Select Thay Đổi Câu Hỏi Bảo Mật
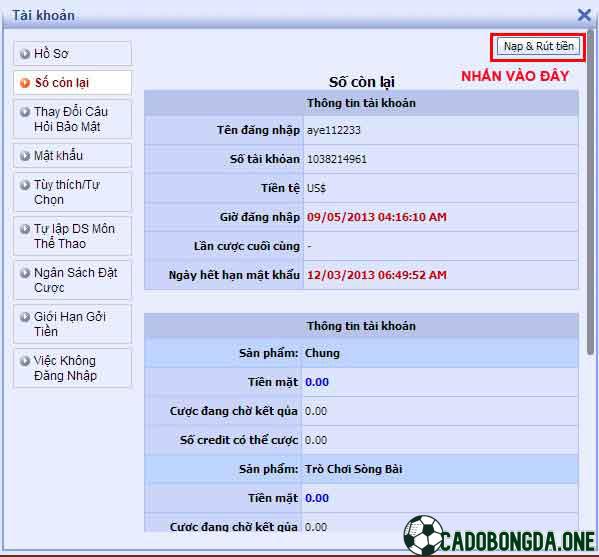The height and width of the screenshot is (557, 599). click(73, 119)
